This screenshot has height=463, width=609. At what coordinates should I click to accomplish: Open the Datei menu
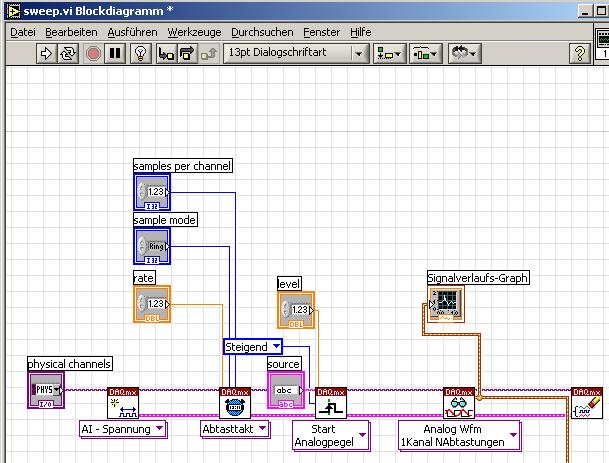23,32
